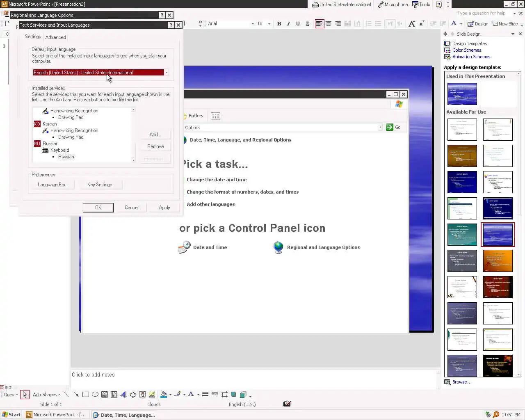
Task: Select the Oval shape tool
Action: [x=95, y=395]
